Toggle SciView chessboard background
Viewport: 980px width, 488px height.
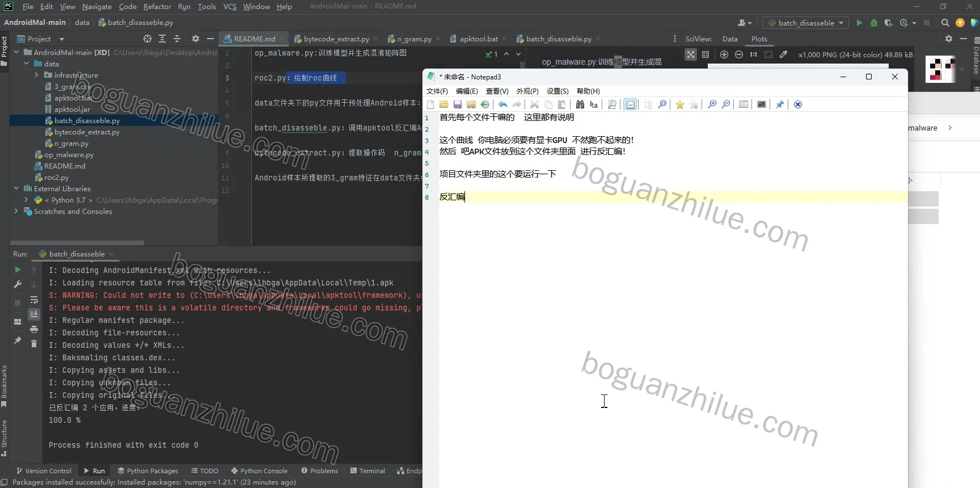691,54
